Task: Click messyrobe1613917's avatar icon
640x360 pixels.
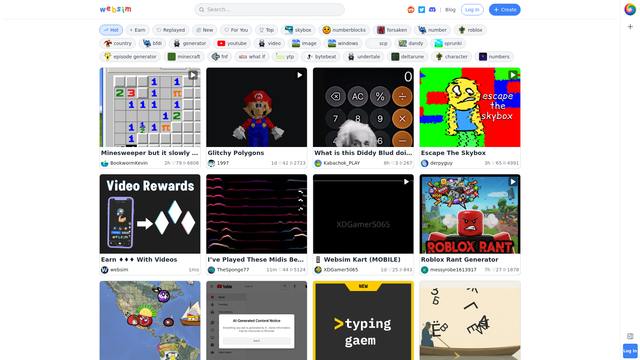Action: (x=424, y=270)
